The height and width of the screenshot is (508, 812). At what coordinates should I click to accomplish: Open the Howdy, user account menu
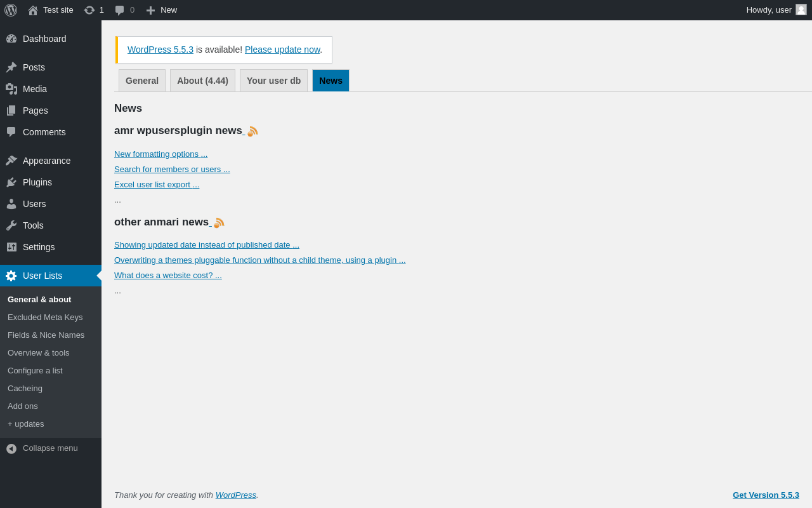coord(776,10)
